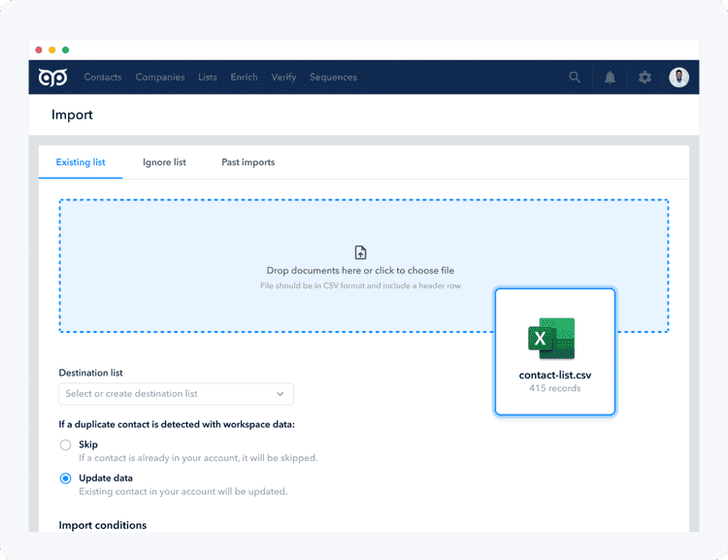Open settings gear icon
728x560 pixels.
(x=645, y=77)
